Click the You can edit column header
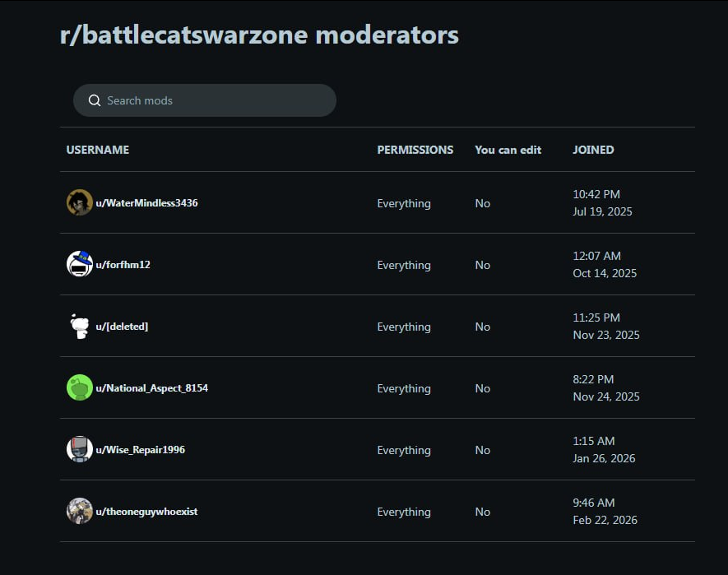 [x=508, y=150]
